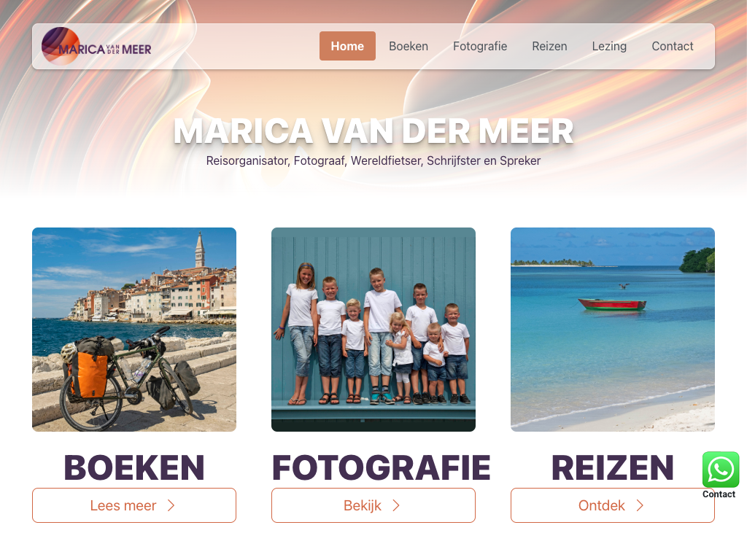Open the Boeken navigation link

click(409, 46)
